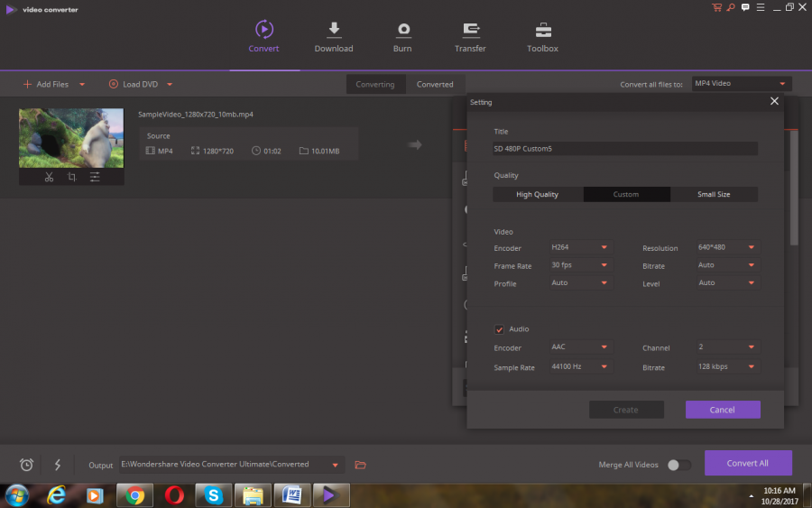Uncheck the Audio checkbox
The image size is (812, 508).
(499, 329)
